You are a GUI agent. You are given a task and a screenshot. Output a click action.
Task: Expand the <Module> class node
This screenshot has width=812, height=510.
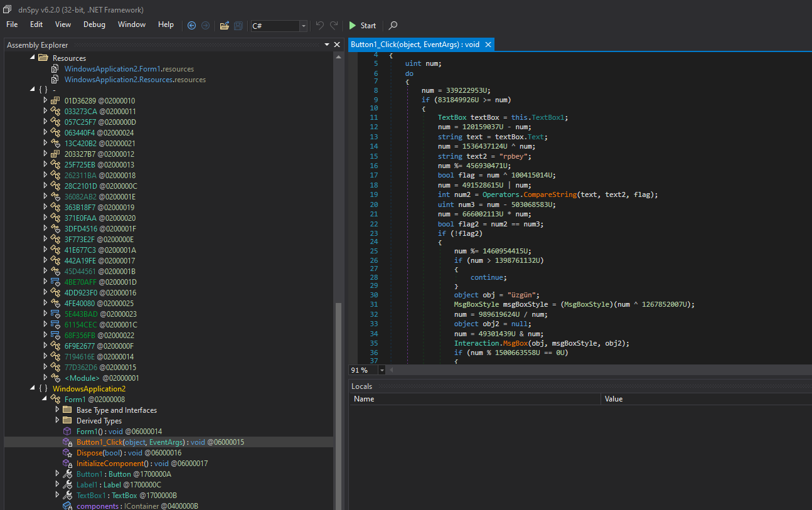point(45,378)
